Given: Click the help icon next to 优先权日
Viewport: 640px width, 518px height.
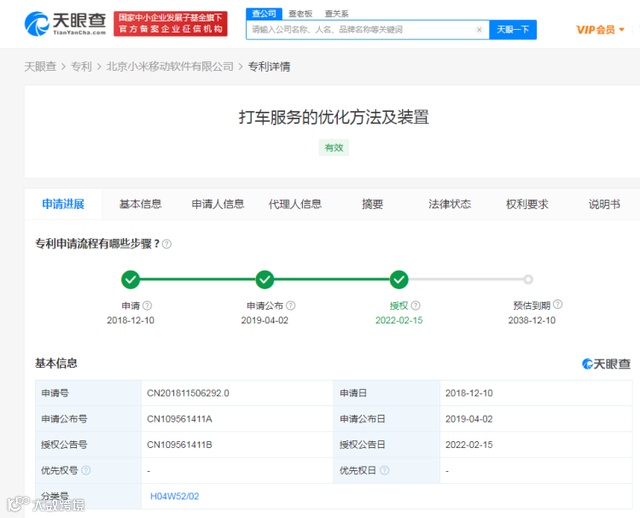Looking at the screenshot, I should 384,470.
